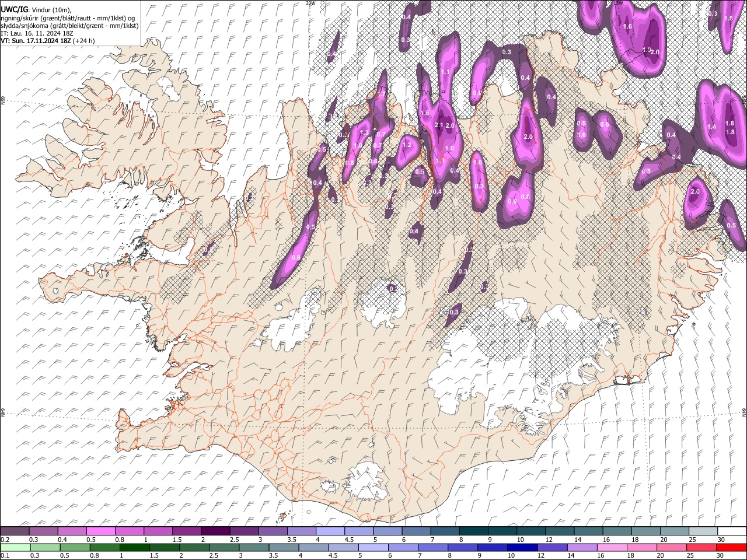
Task: Click the '0.2' label on the snow scale
Action: click(4, 539)
